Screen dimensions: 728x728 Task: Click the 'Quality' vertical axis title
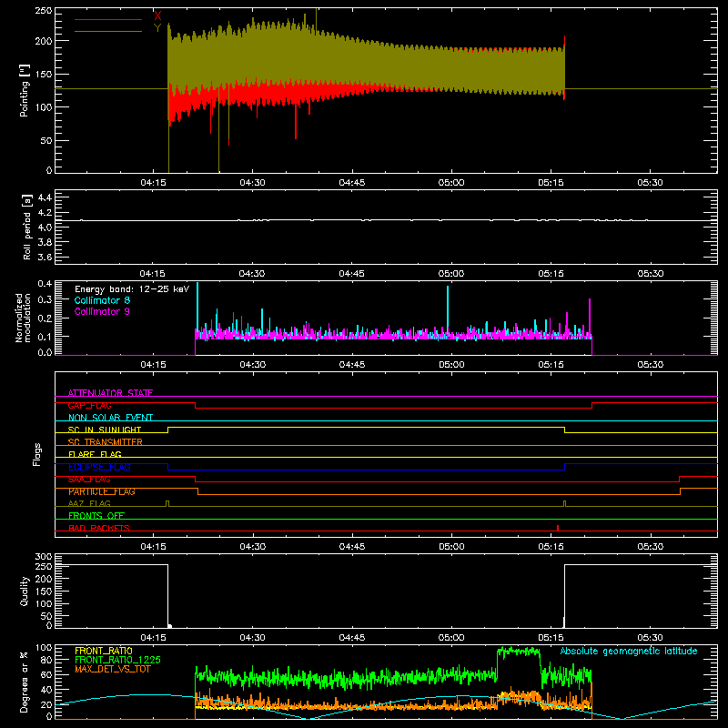(25, 591)
